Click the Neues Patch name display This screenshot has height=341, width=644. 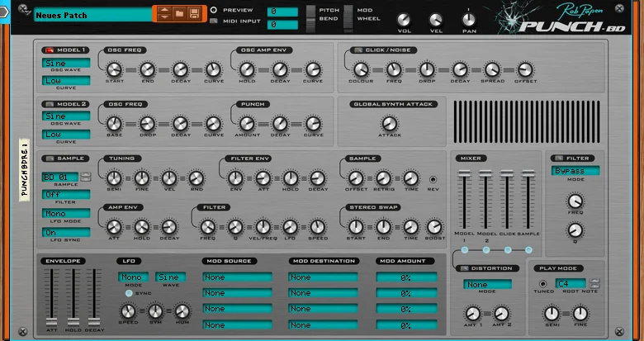92,15
